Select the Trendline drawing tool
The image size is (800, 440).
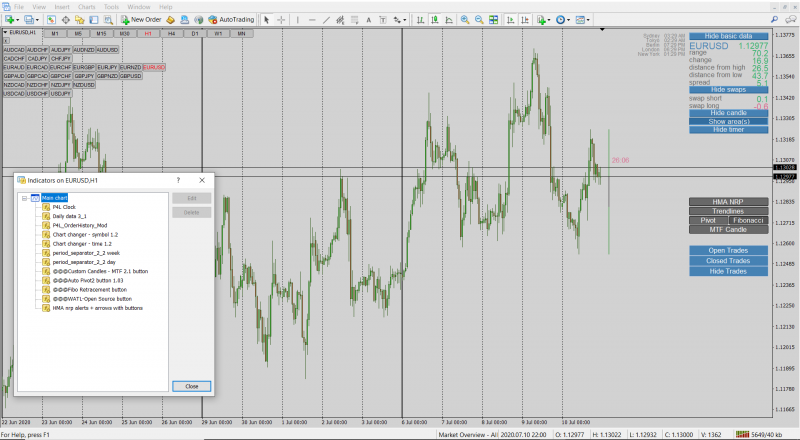tap(326, 19)
